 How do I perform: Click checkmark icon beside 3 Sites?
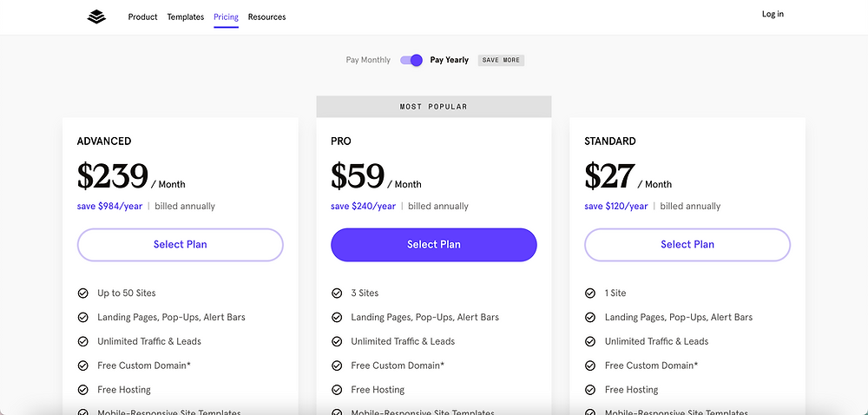pos(337,293)
